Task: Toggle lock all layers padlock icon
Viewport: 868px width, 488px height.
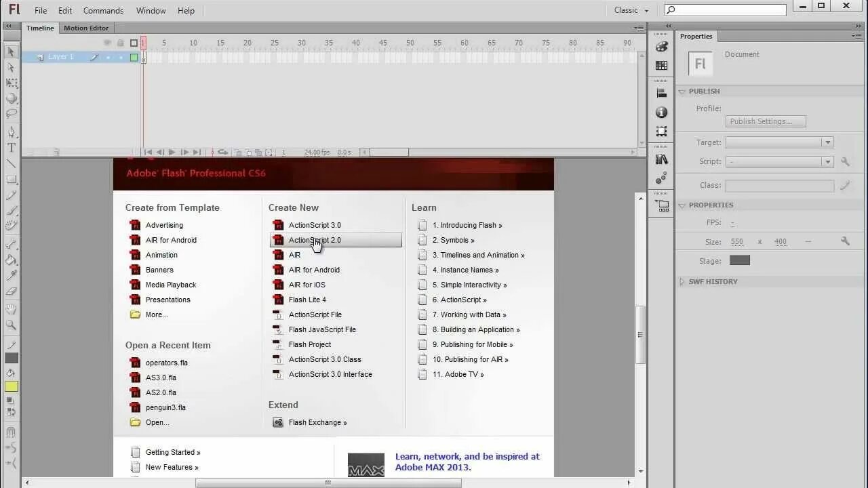Action: (120, 43)
